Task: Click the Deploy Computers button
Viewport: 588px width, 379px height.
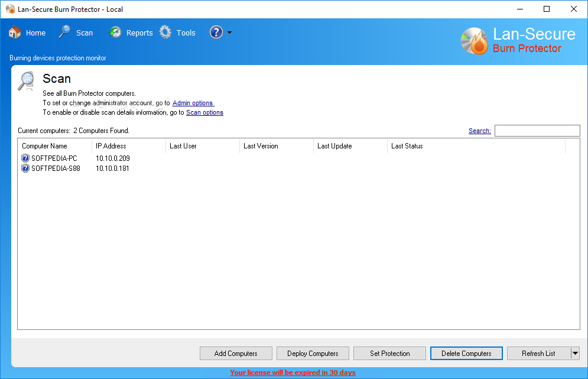Action: [x=313, y=353]
